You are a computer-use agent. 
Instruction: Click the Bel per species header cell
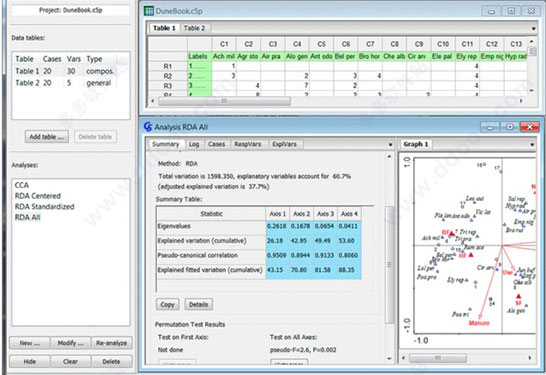[x=345, y=56]
